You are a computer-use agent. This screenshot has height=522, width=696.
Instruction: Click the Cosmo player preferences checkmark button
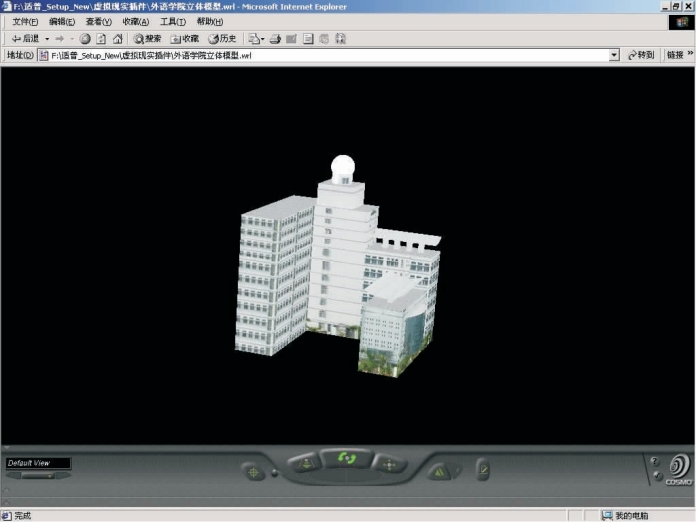tap(482, 468)
